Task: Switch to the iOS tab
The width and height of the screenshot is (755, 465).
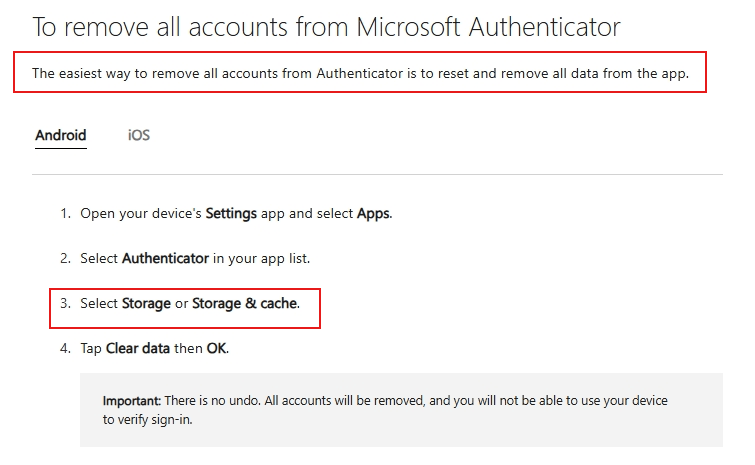Action: pos(139,135)
